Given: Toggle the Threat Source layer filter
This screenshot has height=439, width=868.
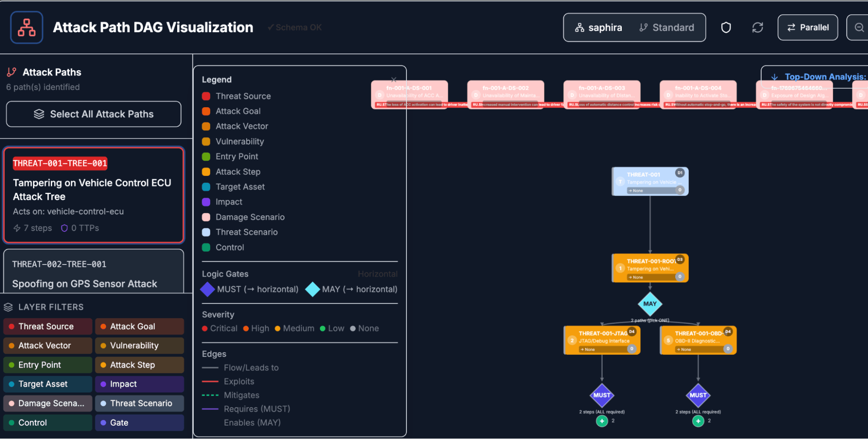Looking at the screenshot, I should point(48,327).
